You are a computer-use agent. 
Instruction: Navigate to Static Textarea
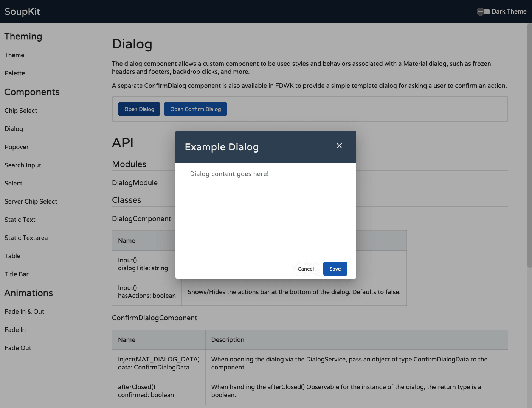[x=26, y=238]
